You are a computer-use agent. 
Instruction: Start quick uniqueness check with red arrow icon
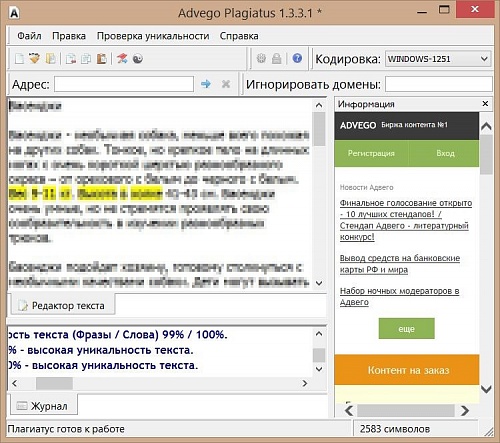(122, 59)
